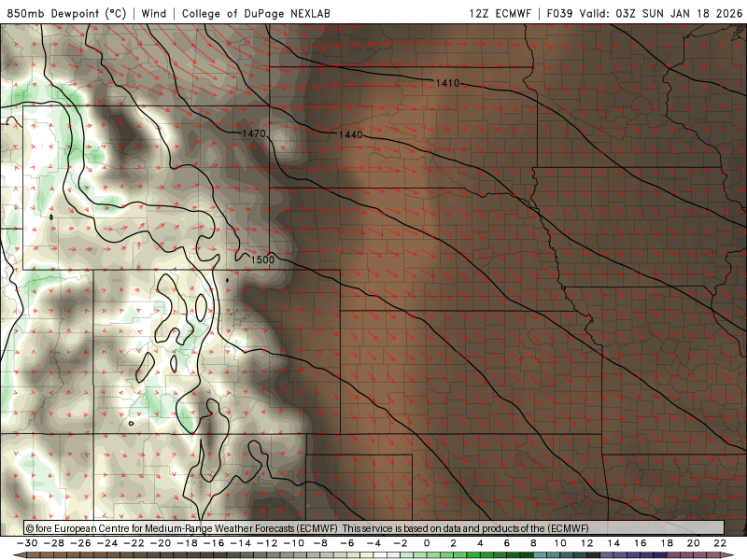Click the -30 value on the color scale
The width and height of the screenshot is (747, 560).
pyautogui.click(x=27, y=543)
